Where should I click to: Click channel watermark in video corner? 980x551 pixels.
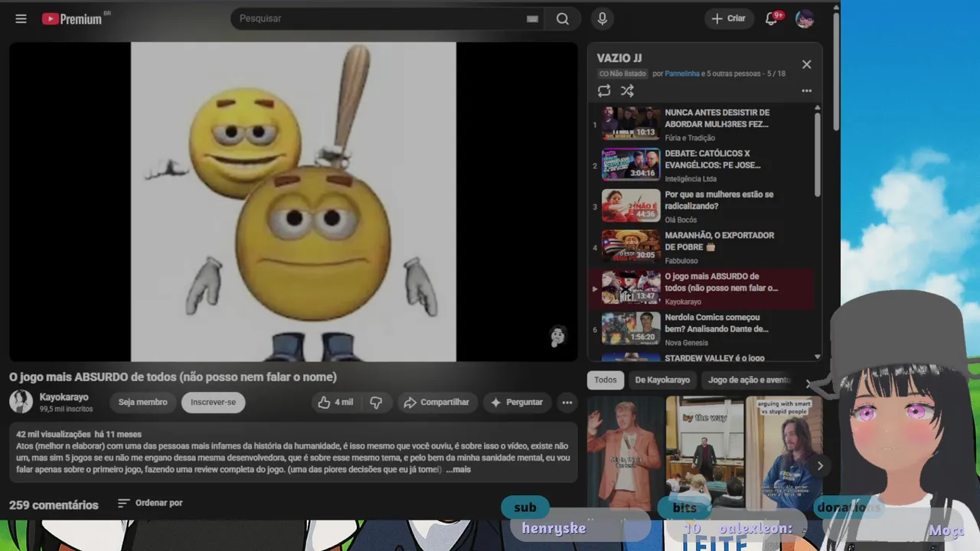(x=558, y=336)
